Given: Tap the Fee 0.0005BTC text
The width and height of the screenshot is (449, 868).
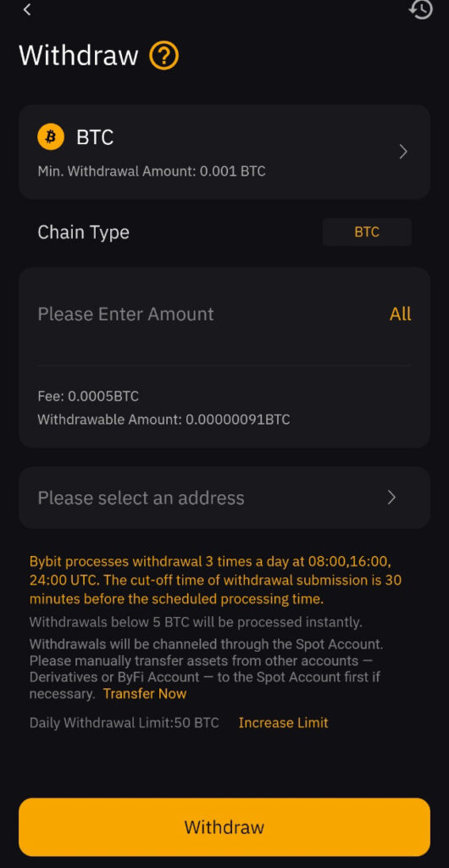Looking at the screenshot, I should tap(88, 397).
